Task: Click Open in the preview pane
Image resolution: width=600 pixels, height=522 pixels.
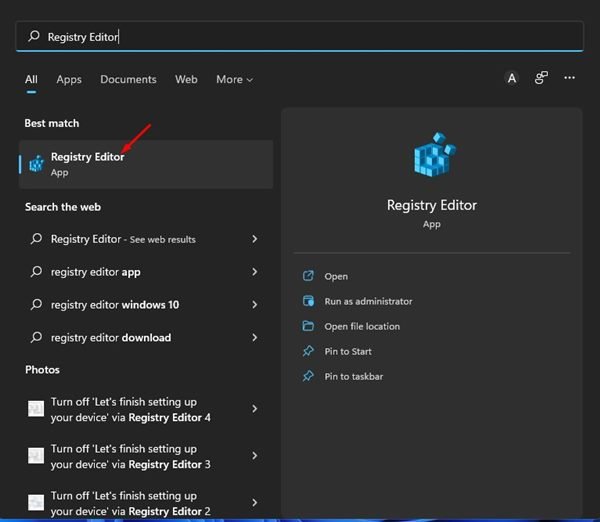Action: 336,276
